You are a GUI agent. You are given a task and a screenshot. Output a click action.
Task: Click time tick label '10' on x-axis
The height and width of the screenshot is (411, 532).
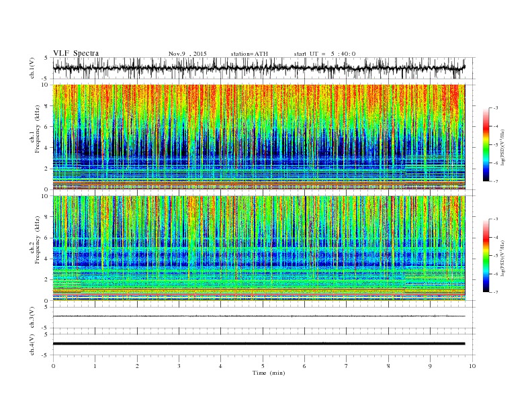pyautogui.click(x=472, y=366)
